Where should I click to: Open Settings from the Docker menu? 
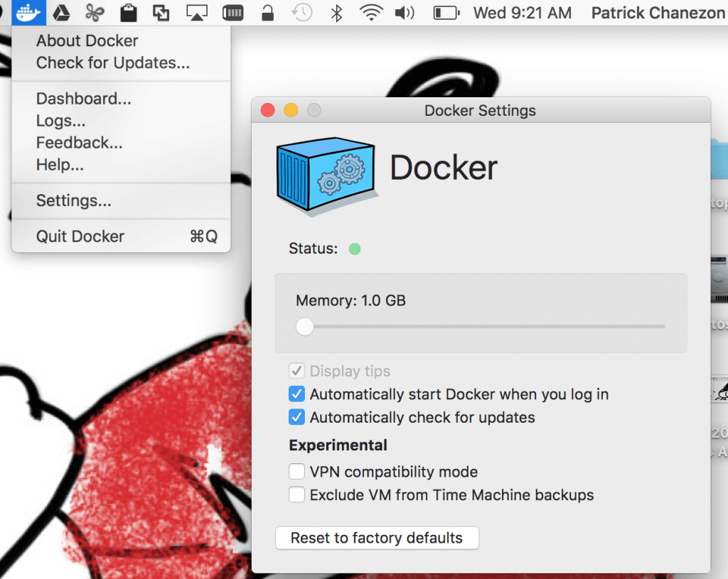click(x=73, y=200)
